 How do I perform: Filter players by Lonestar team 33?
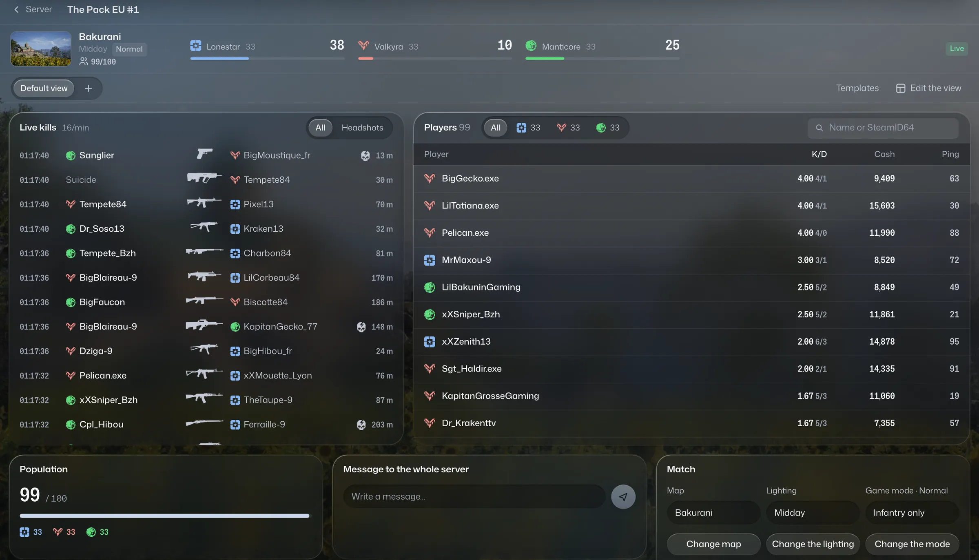click(528, 128)
